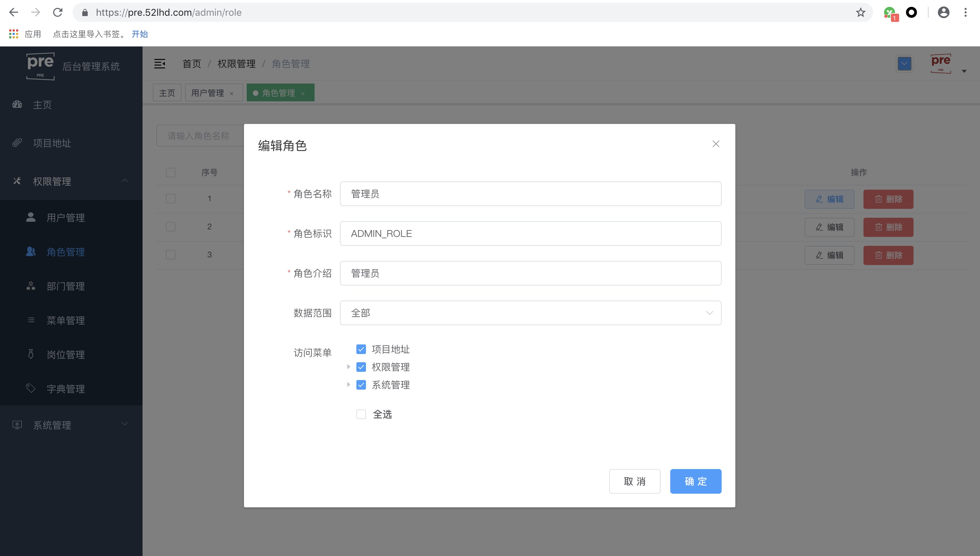
Task: Click the 岗位管理 icon in sidebar
Action: click(x=30, y=354)
